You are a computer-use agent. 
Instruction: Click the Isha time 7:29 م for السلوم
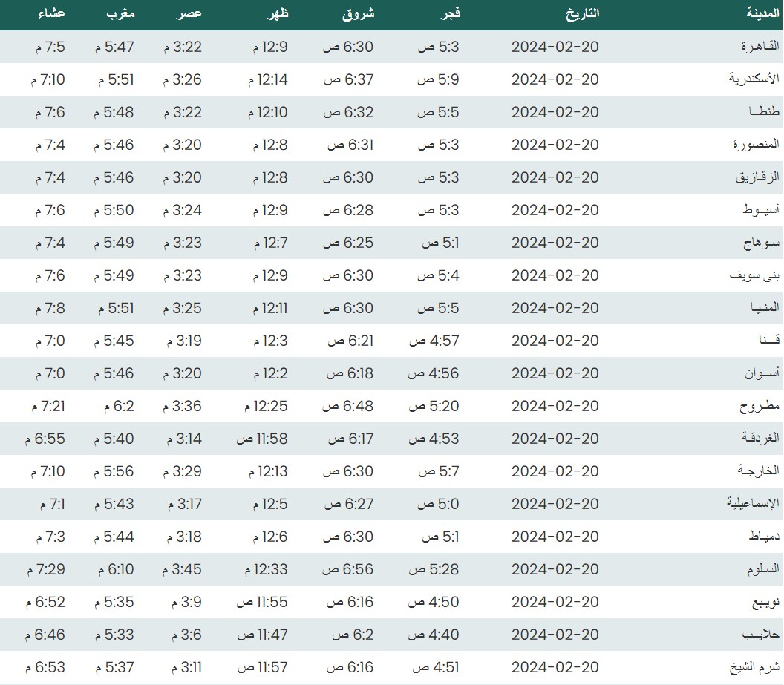[x=45, y=569]
